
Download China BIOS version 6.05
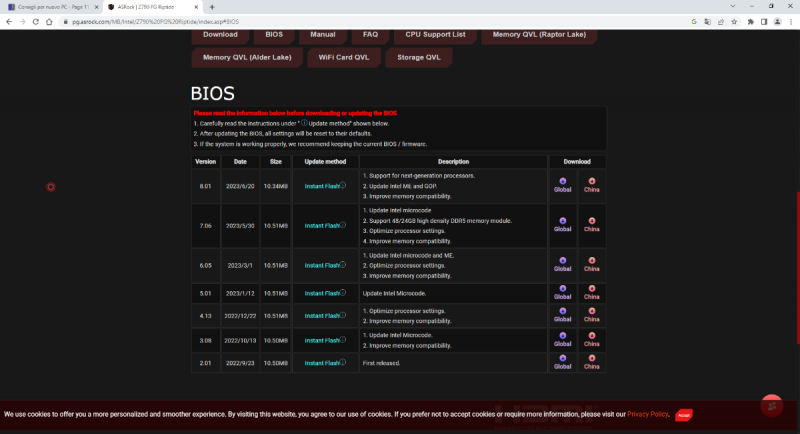(x=591, y=265)
